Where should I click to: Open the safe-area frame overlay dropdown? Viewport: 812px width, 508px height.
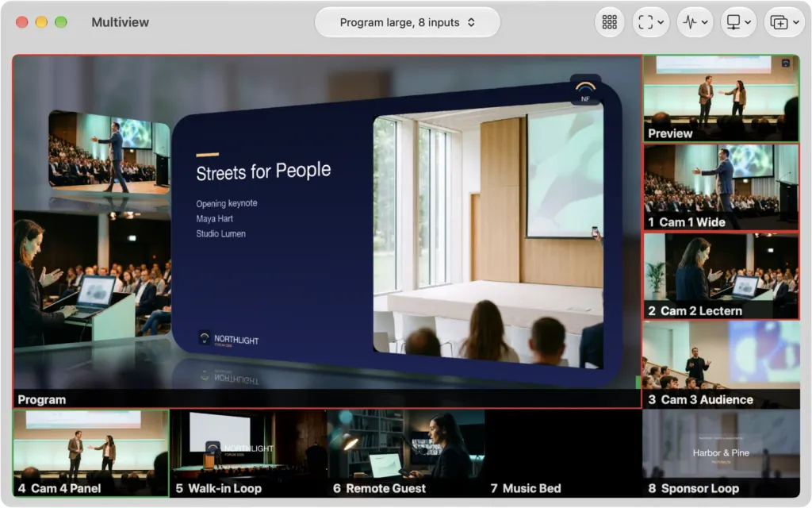tap(651, 22)
